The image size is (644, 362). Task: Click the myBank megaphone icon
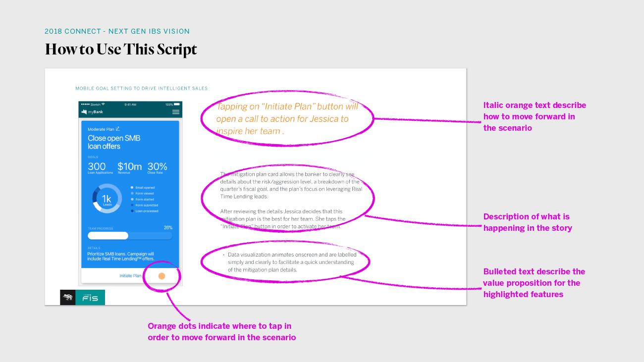click(x=83, y=112)
